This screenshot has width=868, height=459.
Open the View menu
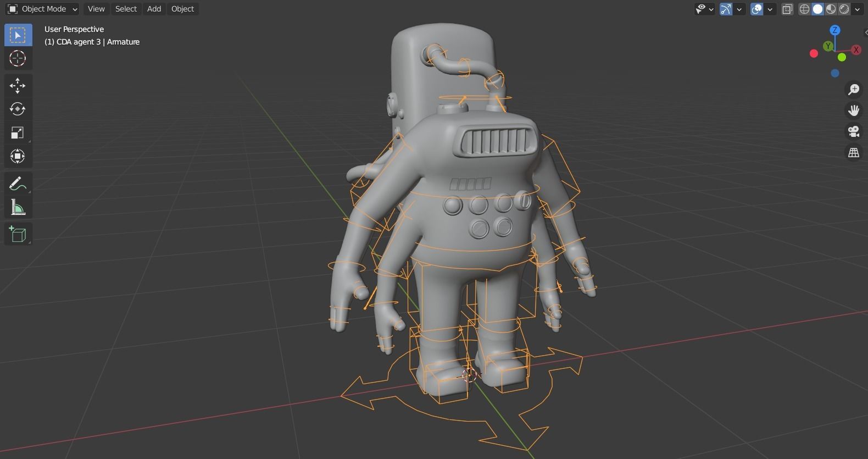(x=96, y=9)
